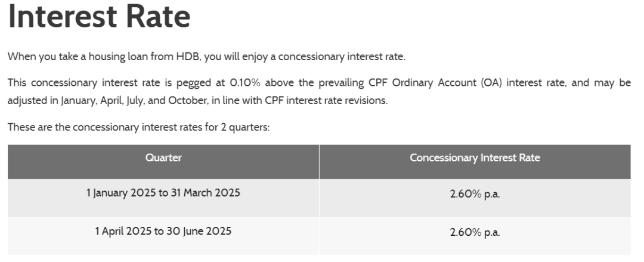The width and height of the screenshot is (644, 262).
Task: Click the 1 January 2025 to 31 March 2025 cell
Action: 163,193
